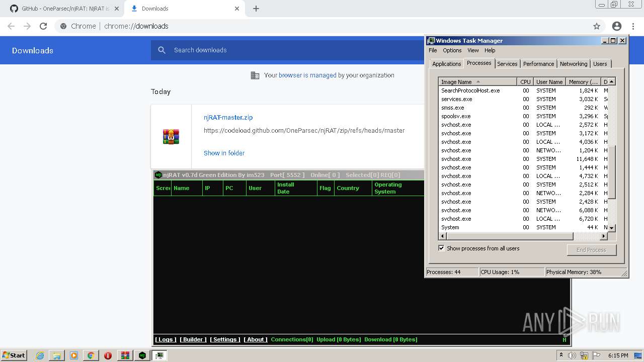The height and width of the screenshot is (362, 644).
Task: Open Windows Explorer folder icon in taskbar
Action: tap(57, 355)
